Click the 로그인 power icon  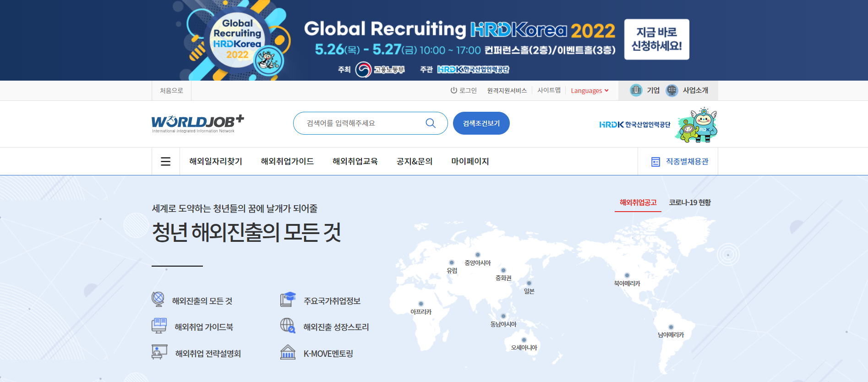coord(454,90)
